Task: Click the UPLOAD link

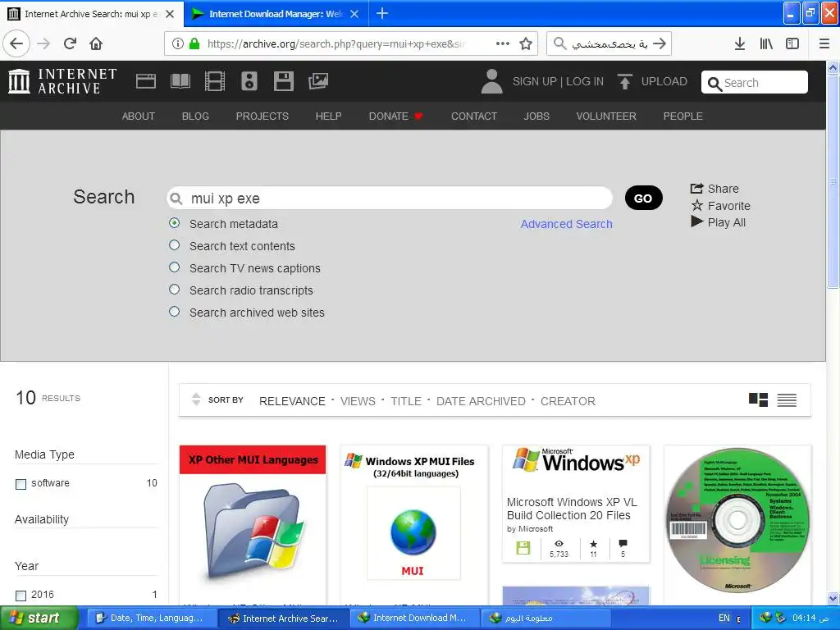Action: coord(664,81)
